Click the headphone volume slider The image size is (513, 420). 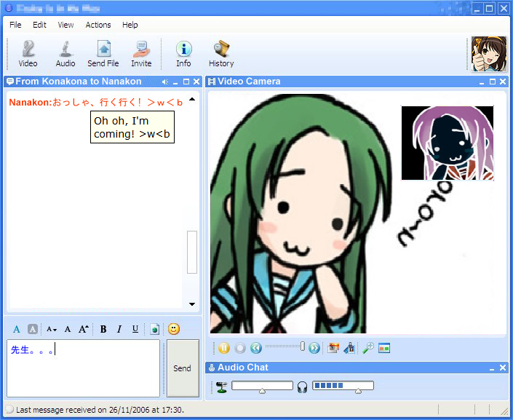pos(343,387)
